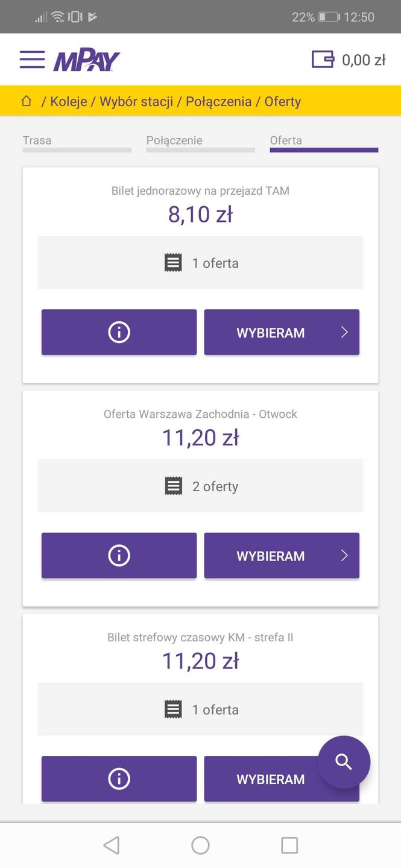Tap the search floating action button
Screen dimensions: 401x868
click(343, 762)
